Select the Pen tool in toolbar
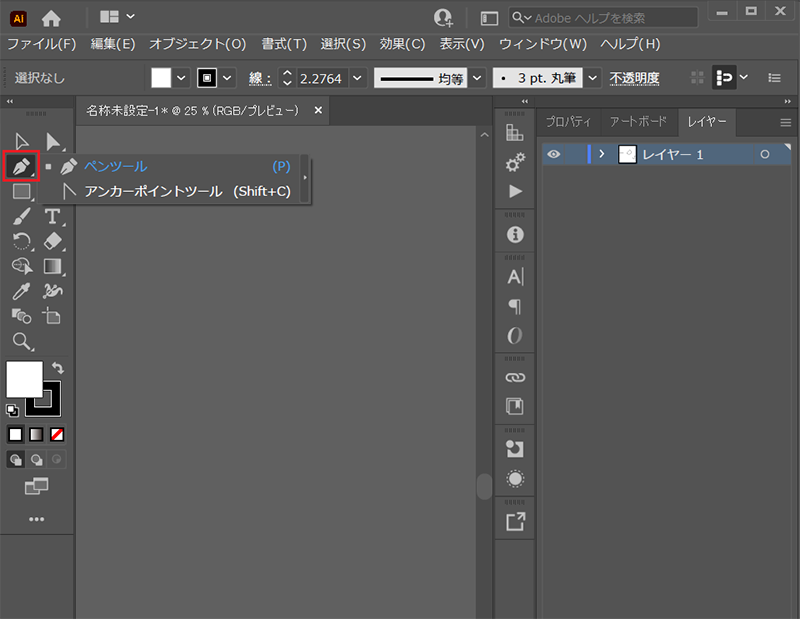This screenshot has height=619, width=800. [21, 166]
